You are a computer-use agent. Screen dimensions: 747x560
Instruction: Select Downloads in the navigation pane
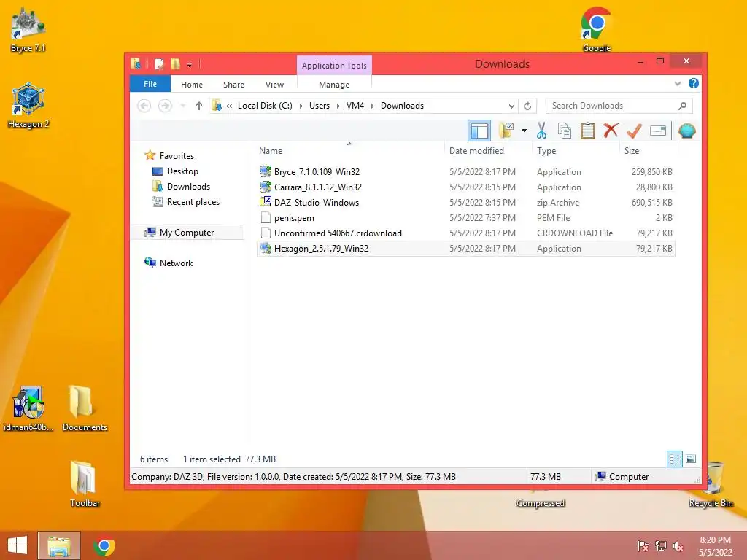tap(188, 186)
